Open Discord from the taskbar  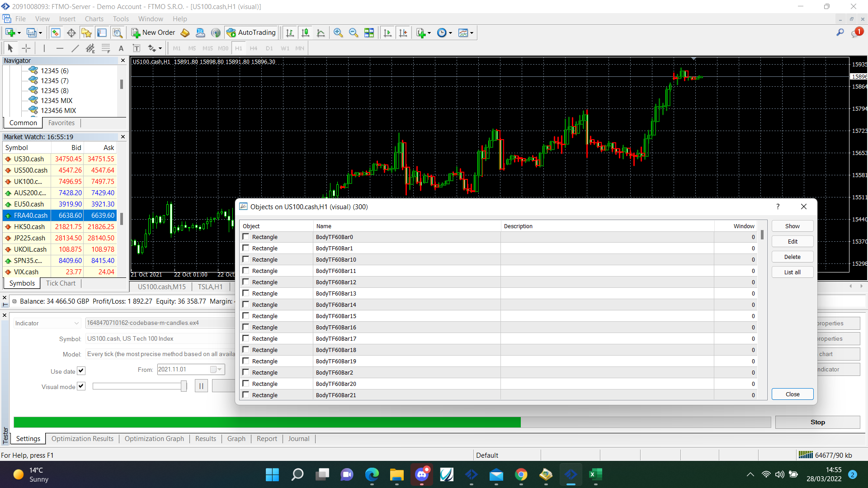422,474
